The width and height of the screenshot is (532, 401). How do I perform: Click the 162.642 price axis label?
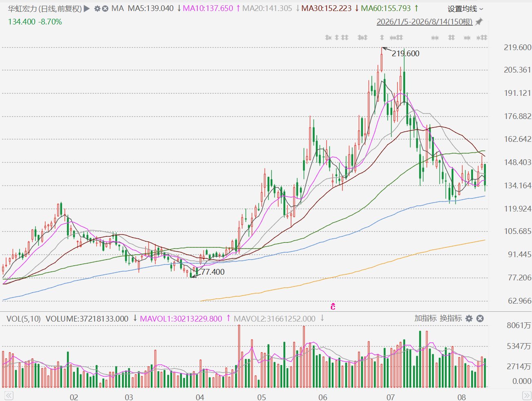click(x=517, y=139)
